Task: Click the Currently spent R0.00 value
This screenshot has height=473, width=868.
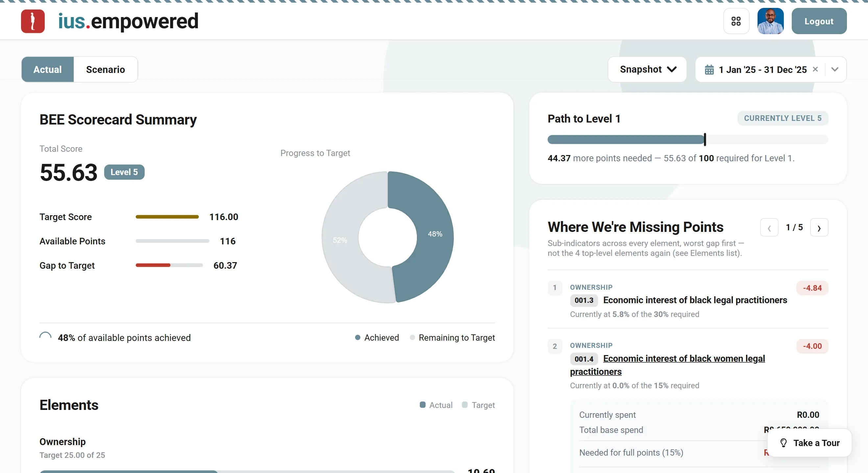Action: pyautogui.click(x=808, y=415)
